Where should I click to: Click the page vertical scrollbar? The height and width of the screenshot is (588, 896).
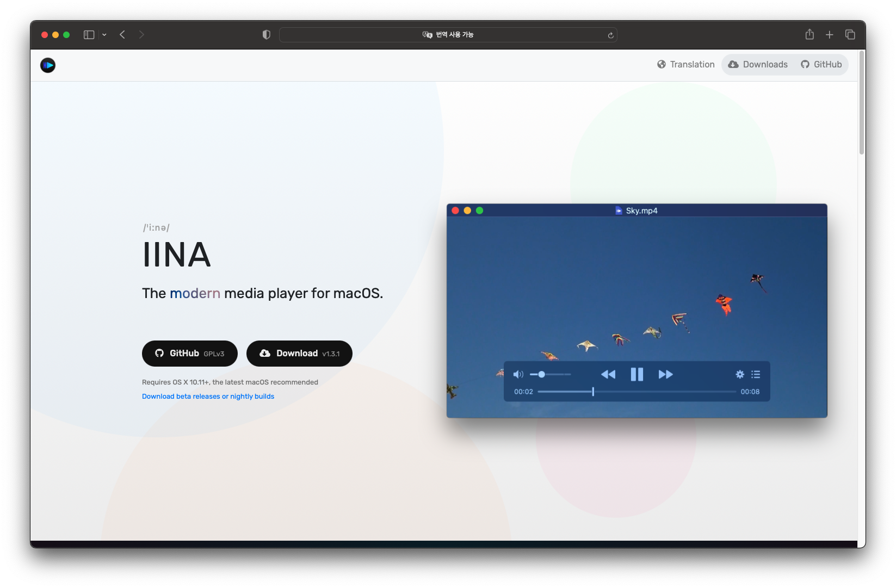(862, 103)
